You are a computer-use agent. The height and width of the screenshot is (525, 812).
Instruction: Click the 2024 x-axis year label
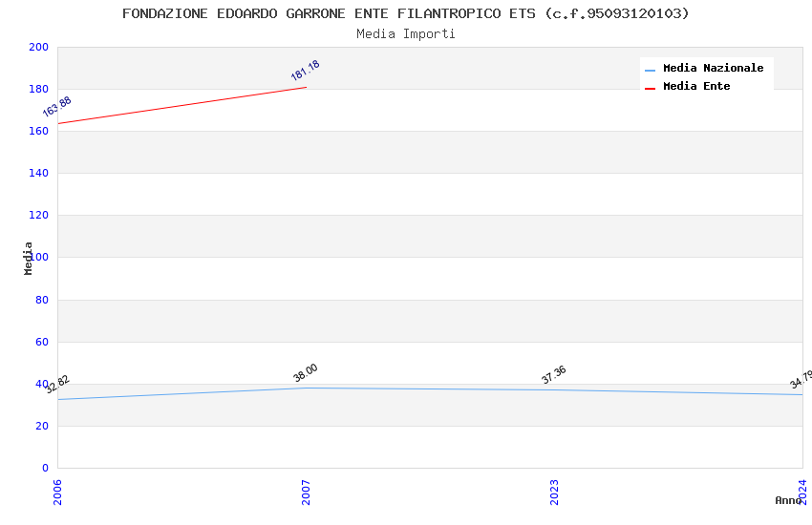coord(802,492)
